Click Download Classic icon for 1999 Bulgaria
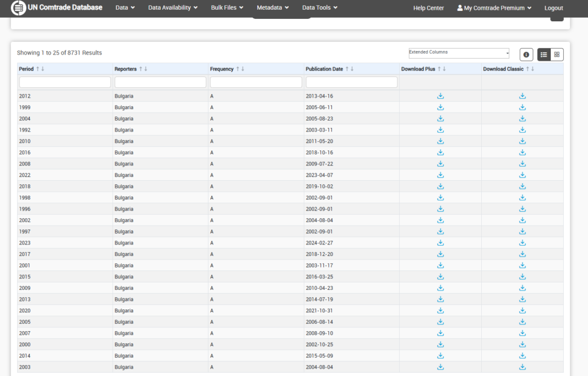The width and height of the screenshot is (588, 376). click(523, 107)
